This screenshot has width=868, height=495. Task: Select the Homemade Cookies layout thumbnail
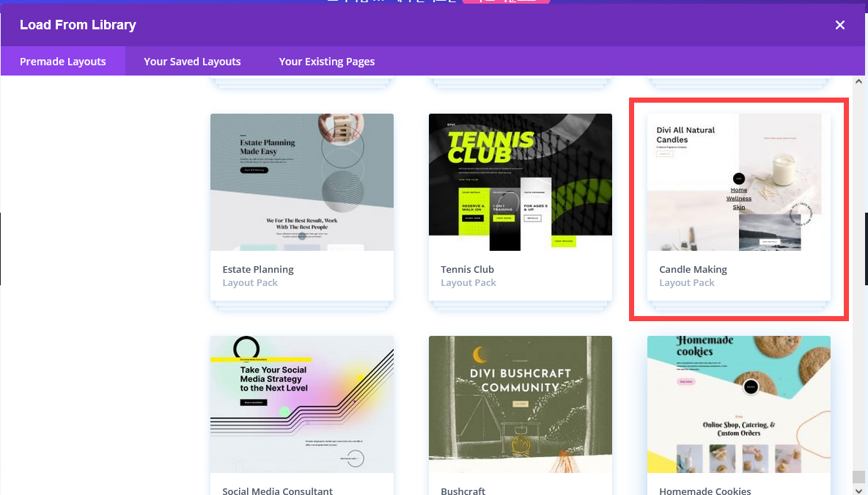point(738,404)
